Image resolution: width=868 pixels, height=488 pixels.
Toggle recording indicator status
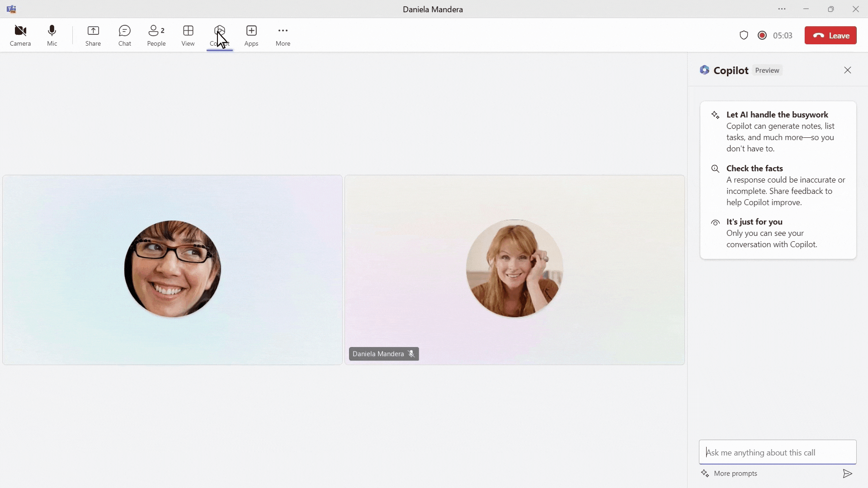[x=762, y=35]
